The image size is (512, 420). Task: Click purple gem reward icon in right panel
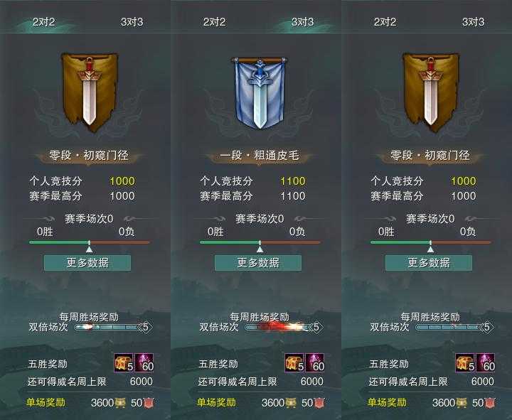pyautogui.click(x=486, y=362)
